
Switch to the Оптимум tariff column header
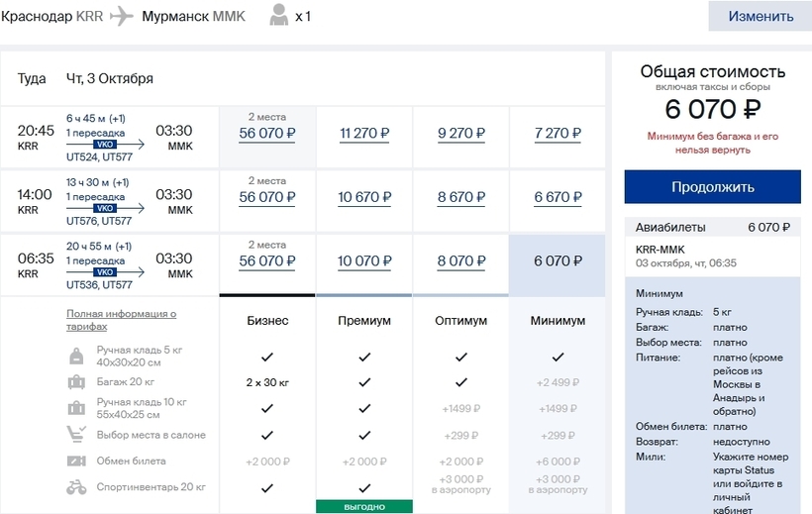[460, 321]
